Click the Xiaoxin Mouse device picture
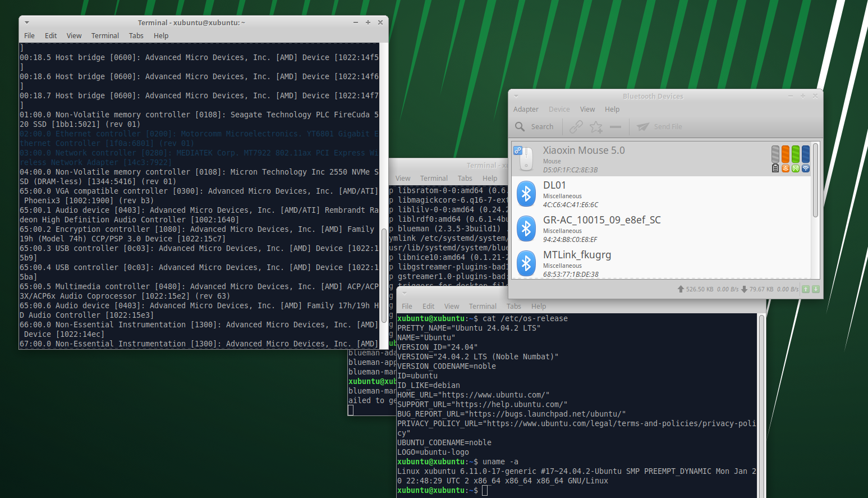Viewport: 868px width, 498px height. [526, 159]
